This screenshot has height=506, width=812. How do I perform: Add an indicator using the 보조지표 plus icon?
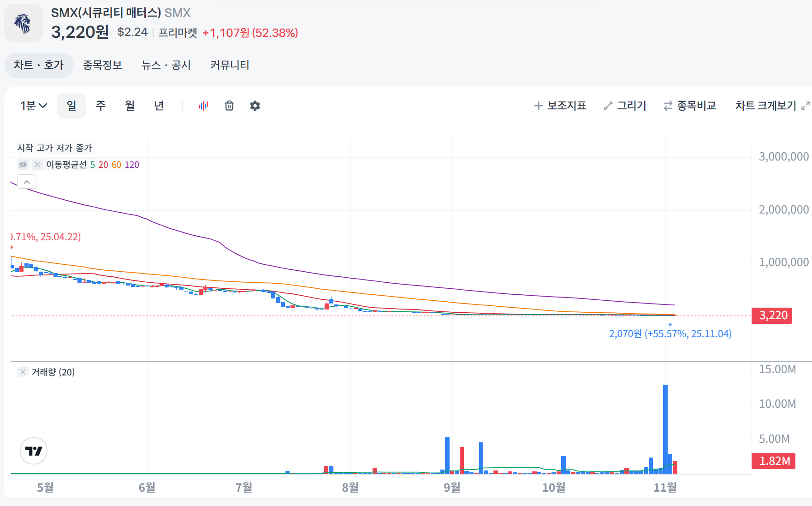point(538,106)
